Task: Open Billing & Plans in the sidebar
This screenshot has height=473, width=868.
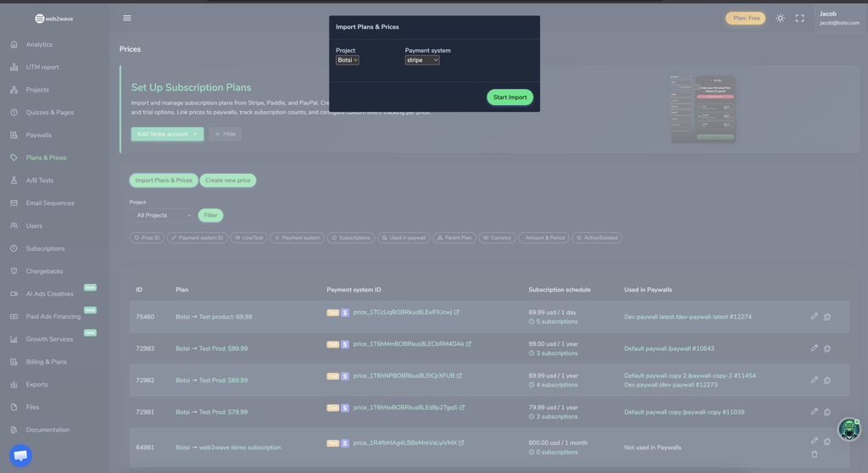Action: (46, 362)
